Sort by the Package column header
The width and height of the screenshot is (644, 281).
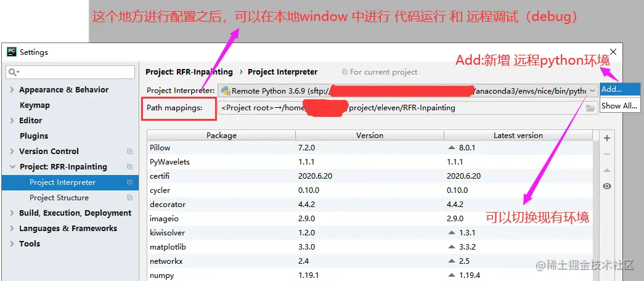221,135
